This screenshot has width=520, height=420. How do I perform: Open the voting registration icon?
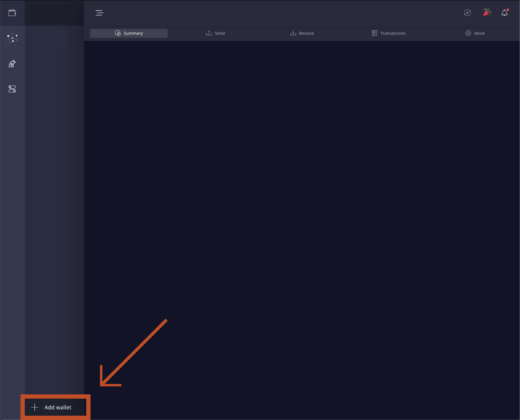coord(12,64)
